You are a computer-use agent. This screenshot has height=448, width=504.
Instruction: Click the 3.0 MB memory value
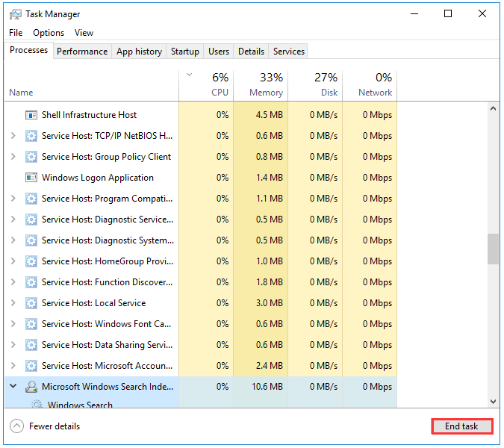pyautogui.click(x=270, y=303)
